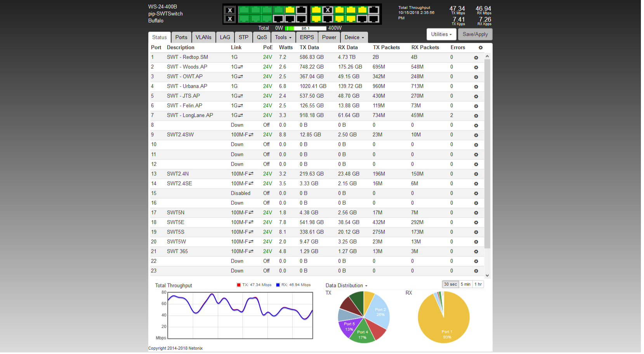Click the red TX legend swatch
Image resolution: width=644 pixels, height=354 pixels.
239,285
